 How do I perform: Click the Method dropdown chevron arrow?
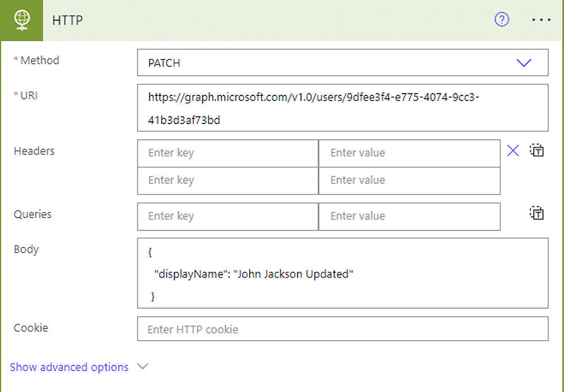(524, 63)
